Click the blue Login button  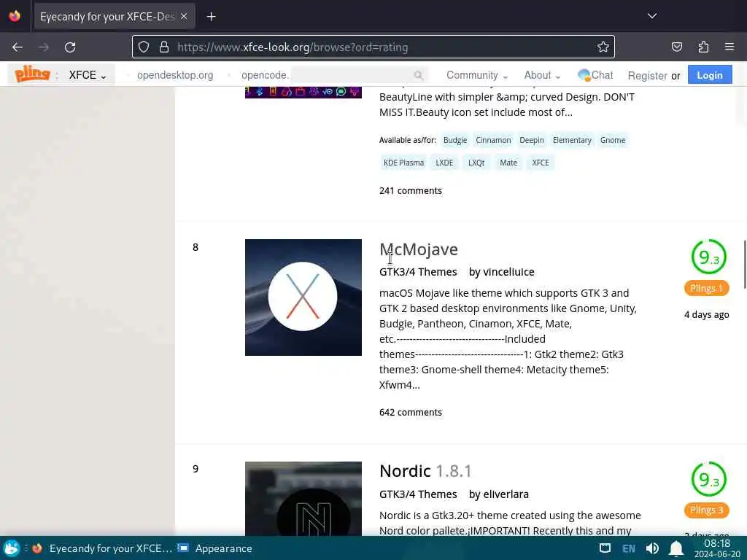pyautogui.click(x=709, y=75)
